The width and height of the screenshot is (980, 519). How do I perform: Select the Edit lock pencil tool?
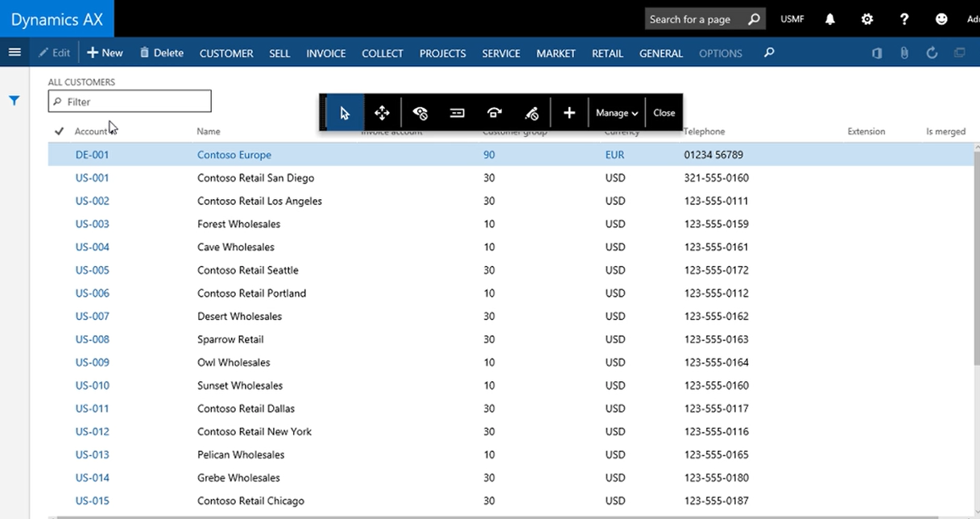(531, 113)
